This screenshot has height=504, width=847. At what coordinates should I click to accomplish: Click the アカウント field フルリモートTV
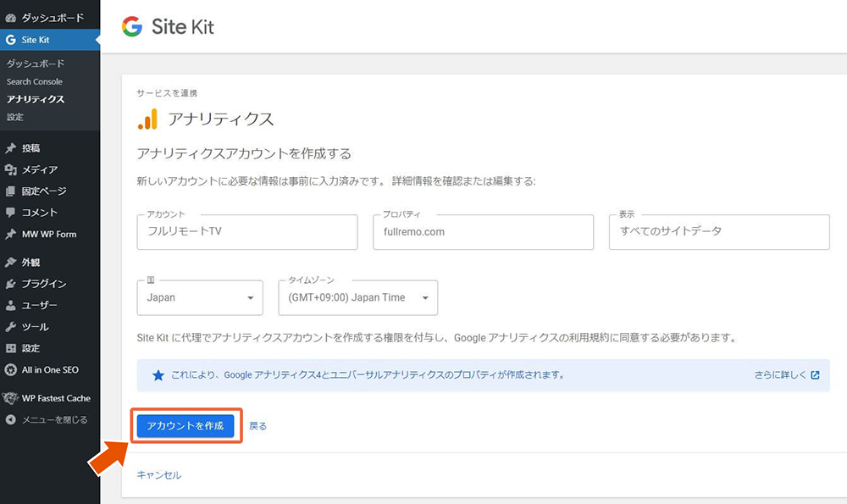point(247,232)
